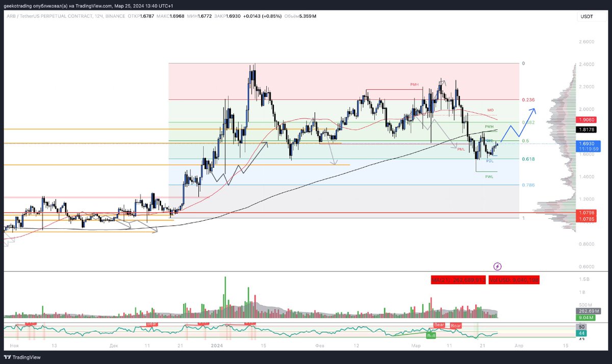Click the MO label on chart
This screenshot has width=612, height=364.
coord(490,110)
